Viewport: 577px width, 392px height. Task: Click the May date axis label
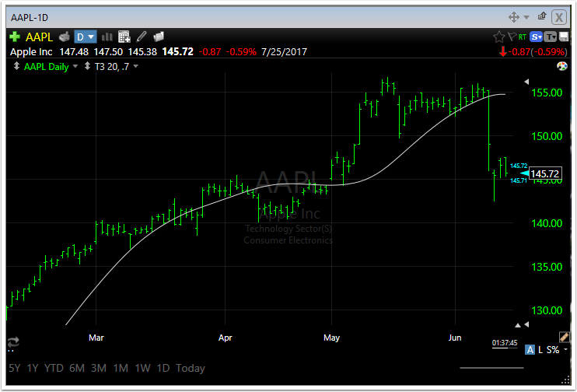pyautogui.click(x=331, y=338)
